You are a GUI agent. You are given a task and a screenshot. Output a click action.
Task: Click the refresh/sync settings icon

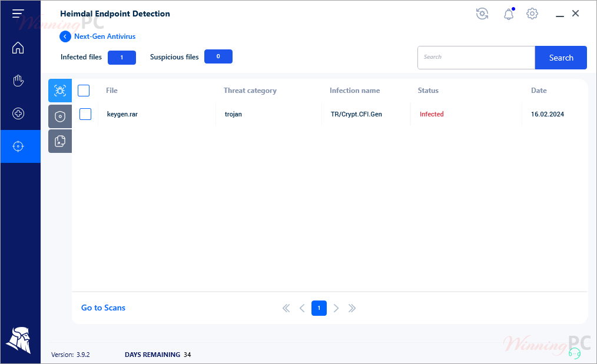pos(482,14)
